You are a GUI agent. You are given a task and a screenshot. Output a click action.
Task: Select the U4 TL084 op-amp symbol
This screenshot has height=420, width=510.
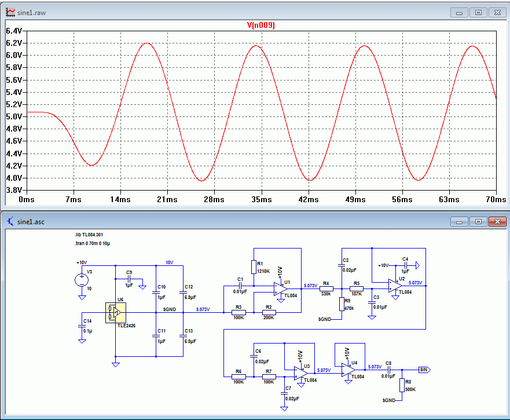pos(348,370)
